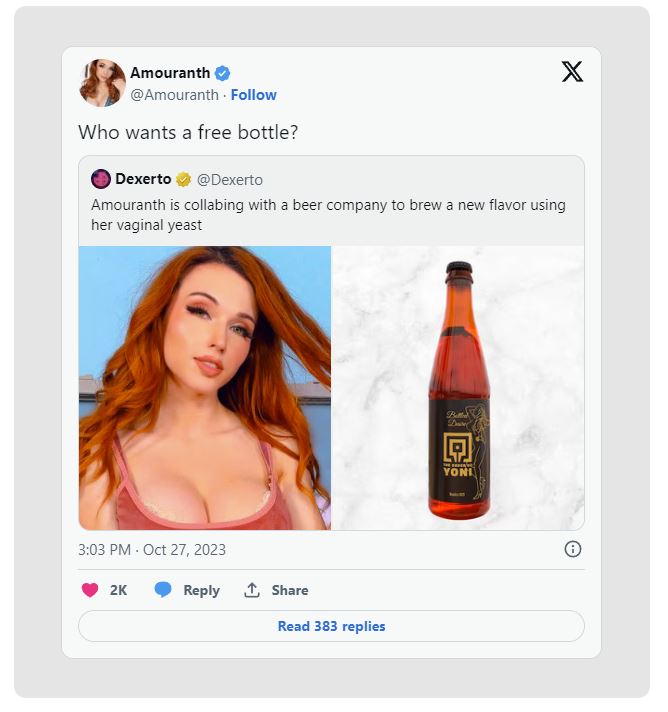Open the Dexerto display name link
The height and width of the screenshot is (712, 668).
[143, 179]
